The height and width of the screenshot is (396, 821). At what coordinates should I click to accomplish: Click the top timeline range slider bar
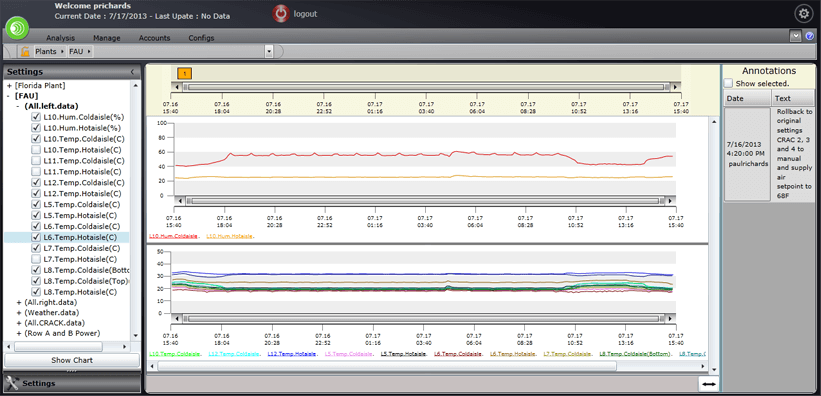pos(426,87)
